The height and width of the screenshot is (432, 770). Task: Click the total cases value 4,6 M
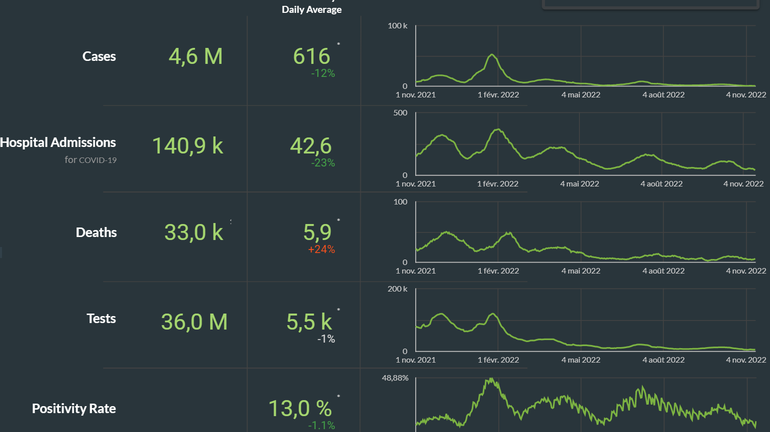coord(195,57)
